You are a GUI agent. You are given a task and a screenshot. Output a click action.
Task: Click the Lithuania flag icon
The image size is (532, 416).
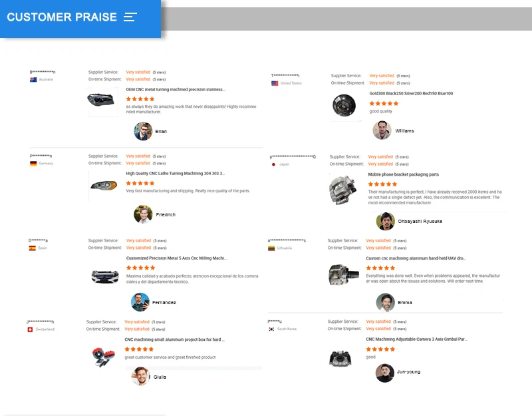[x=271, y=248]
